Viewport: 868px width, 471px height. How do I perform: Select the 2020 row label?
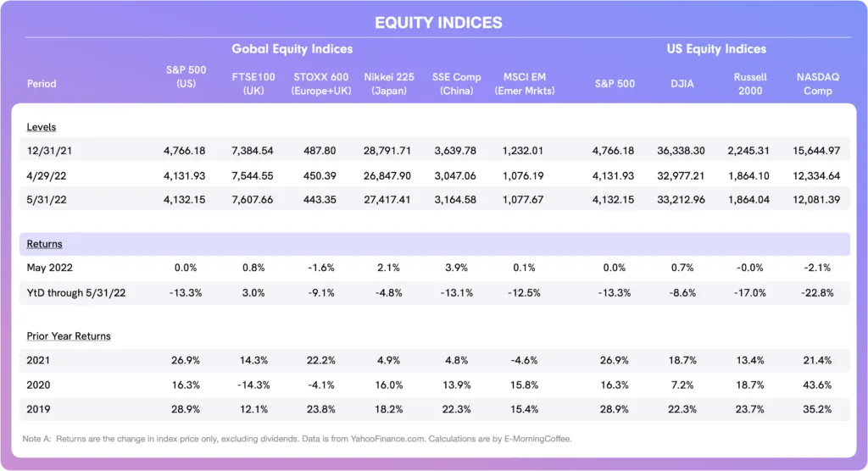(x=38, y=385)
